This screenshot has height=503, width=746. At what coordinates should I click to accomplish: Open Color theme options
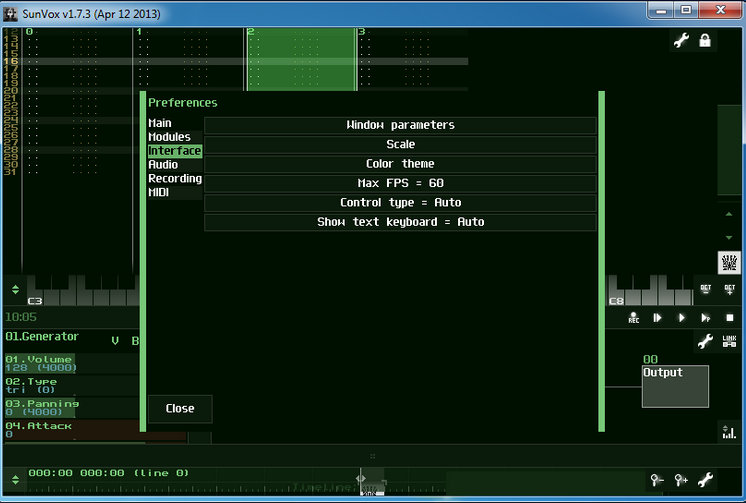pyautogui.click(x=400, y=164)
